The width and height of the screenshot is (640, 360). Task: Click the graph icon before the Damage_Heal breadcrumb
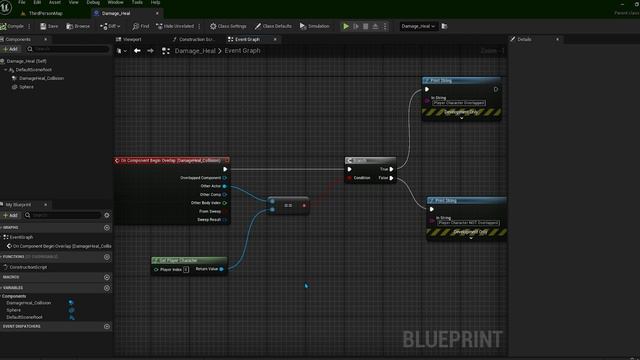coord(166,51)
